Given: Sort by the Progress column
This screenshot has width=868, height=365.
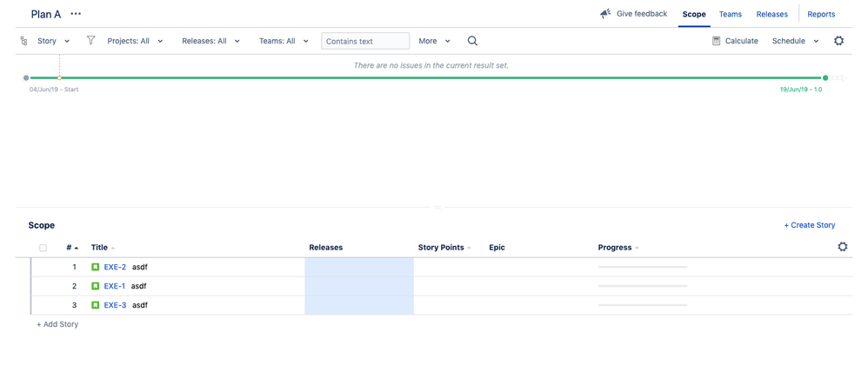Looking at the screenshot, I should tap(618, 248).
